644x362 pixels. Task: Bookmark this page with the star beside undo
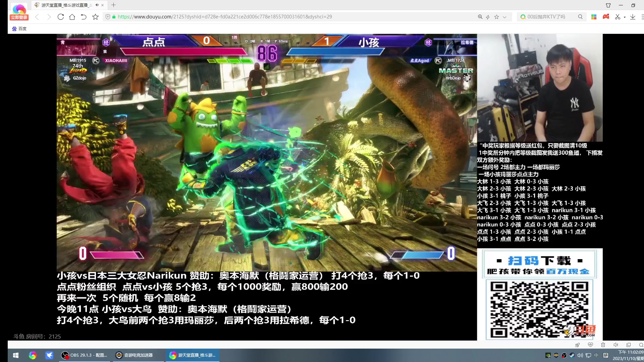click(95, 17)
